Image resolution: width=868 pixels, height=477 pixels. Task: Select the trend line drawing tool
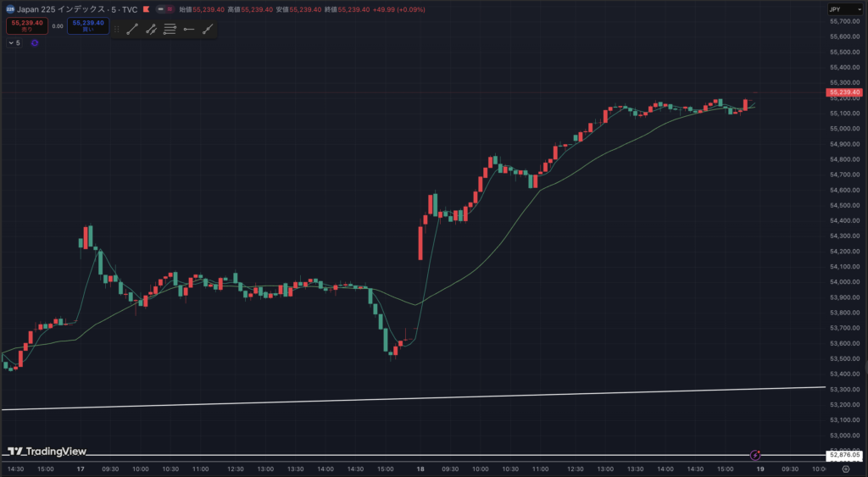pos(132,29)
